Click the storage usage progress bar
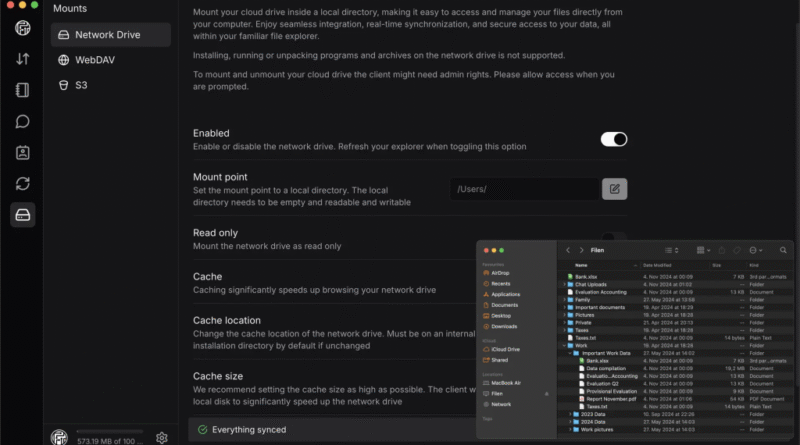 point(110,432)
